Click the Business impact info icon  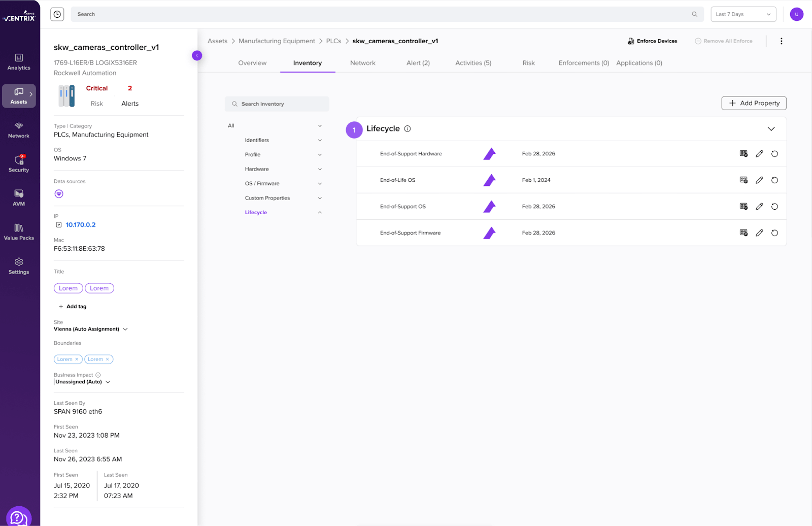click(x=98, y=375)
